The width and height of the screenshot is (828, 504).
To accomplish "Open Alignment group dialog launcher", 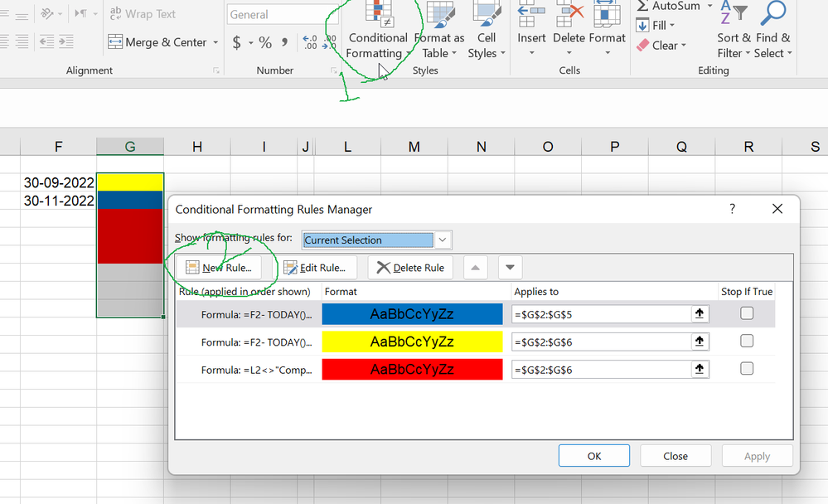I will (x=216, y=70).
